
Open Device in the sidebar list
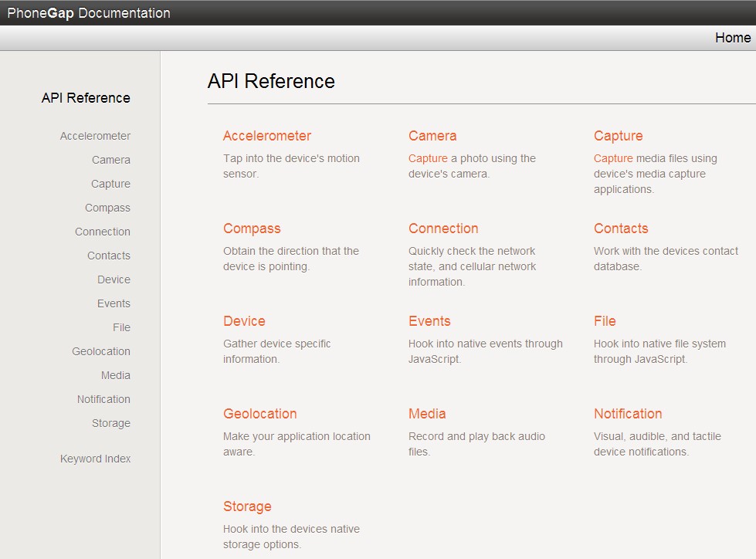pos(114,279)
